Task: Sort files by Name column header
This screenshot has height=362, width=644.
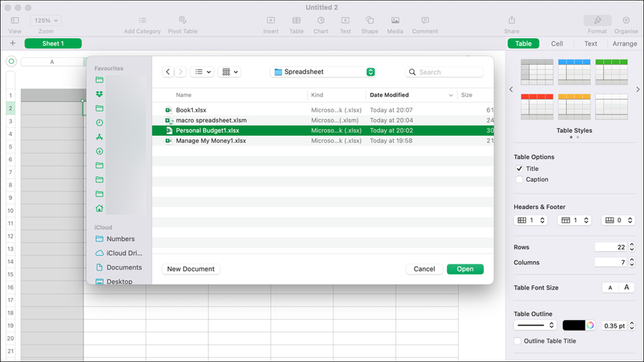Action: click(x=183, y=95)
